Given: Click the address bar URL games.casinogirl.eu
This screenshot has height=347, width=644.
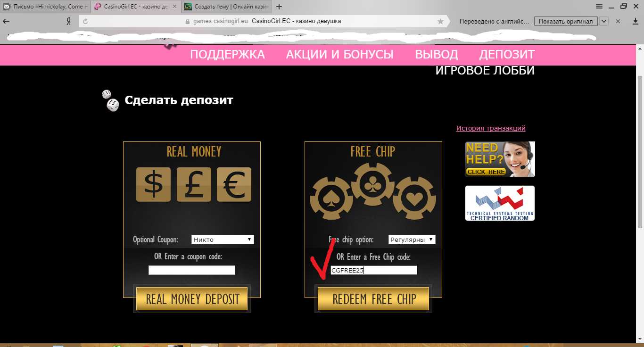Looking at the screenshot, I should [x=220, y=21].
